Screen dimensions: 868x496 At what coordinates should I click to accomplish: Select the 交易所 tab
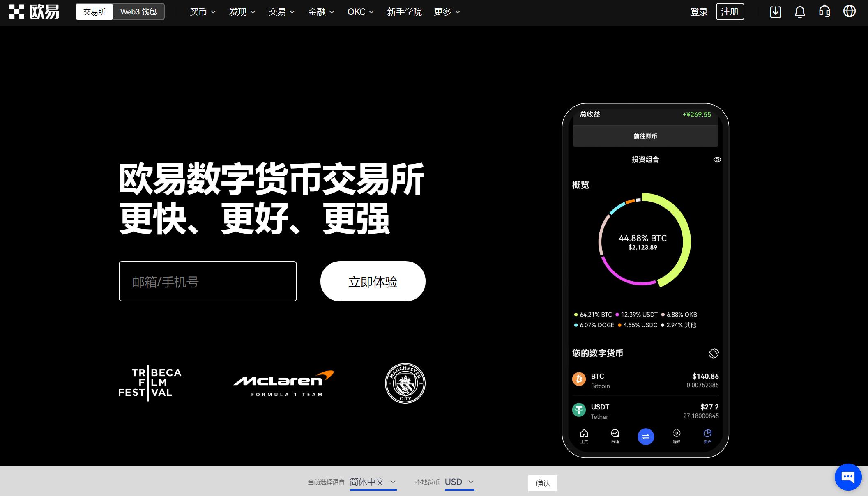(x=95, y=12)
